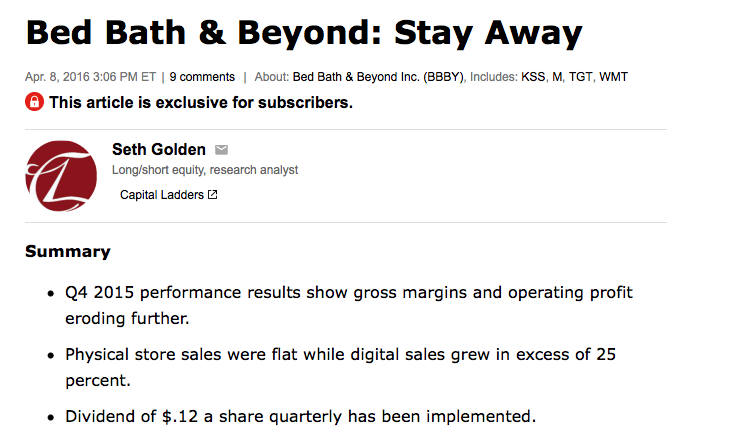Screen dimensions: 730x437
Task: Click the red subscriber lock icon
Action: (34, 102)
